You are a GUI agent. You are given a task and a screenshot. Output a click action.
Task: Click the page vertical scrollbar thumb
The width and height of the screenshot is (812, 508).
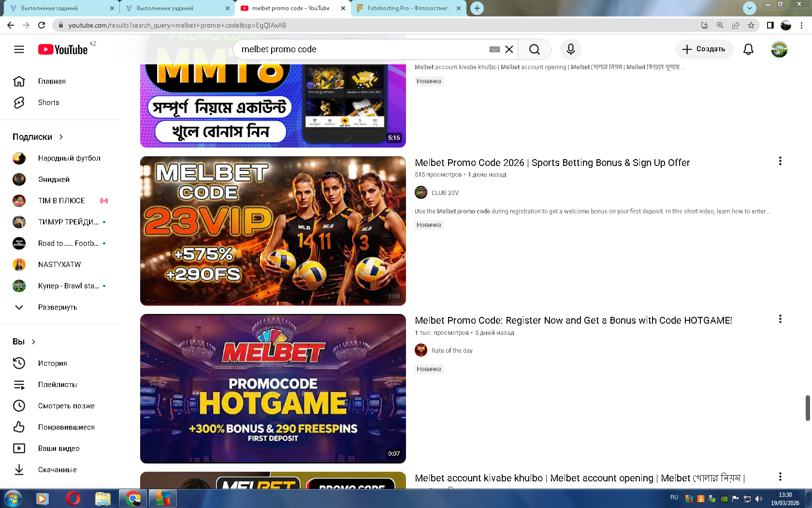tap(808, 408)
